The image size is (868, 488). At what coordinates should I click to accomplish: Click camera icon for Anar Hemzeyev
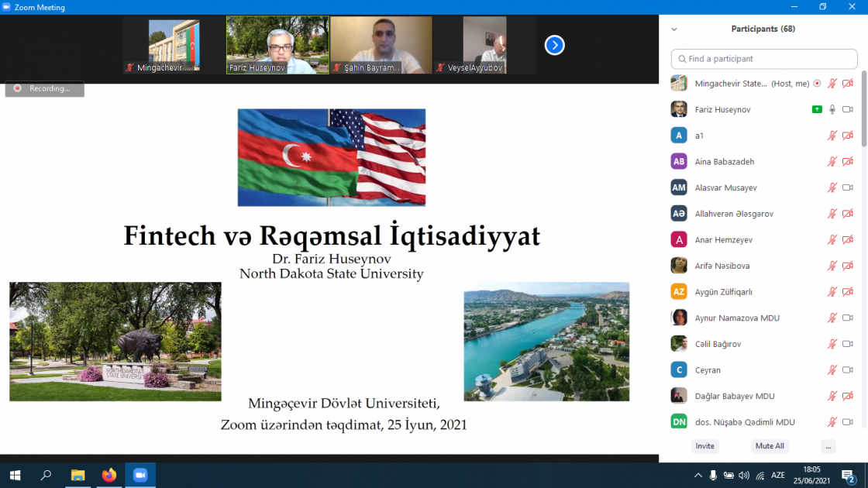click(x=848, y=239)
